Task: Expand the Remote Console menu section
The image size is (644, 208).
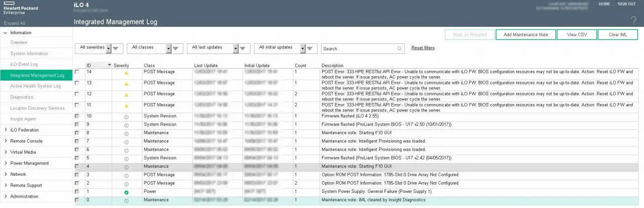Action: [26, 141]
